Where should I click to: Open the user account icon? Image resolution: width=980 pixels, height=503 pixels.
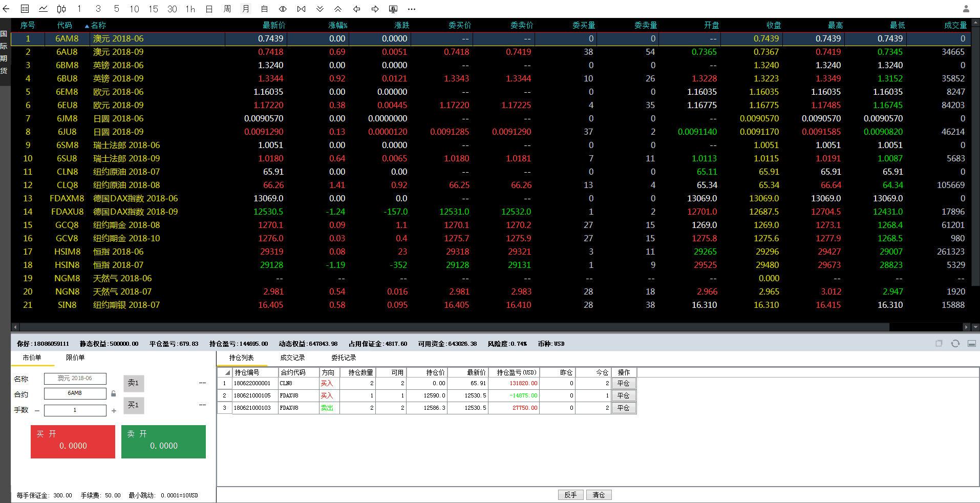[966, 9]
